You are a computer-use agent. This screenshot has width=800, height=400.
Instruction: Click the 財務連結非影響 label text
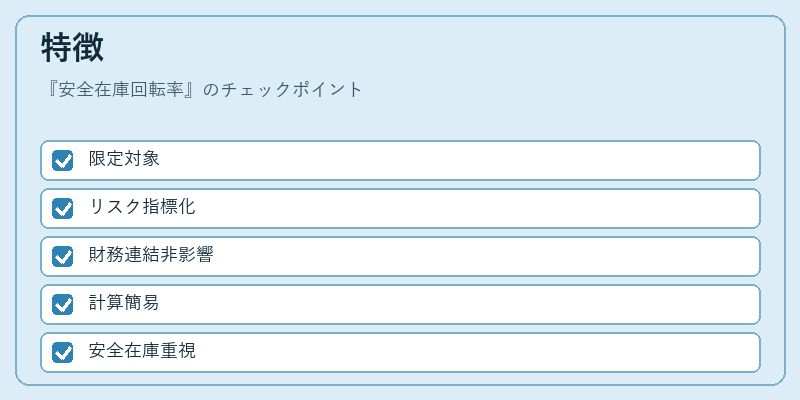pos(151,255)
